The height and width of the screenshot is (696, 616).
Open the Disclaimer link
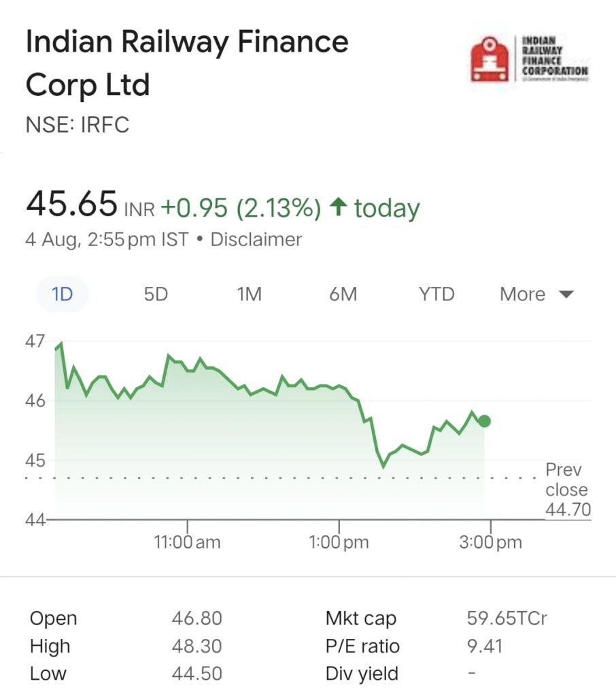(256, 240)
